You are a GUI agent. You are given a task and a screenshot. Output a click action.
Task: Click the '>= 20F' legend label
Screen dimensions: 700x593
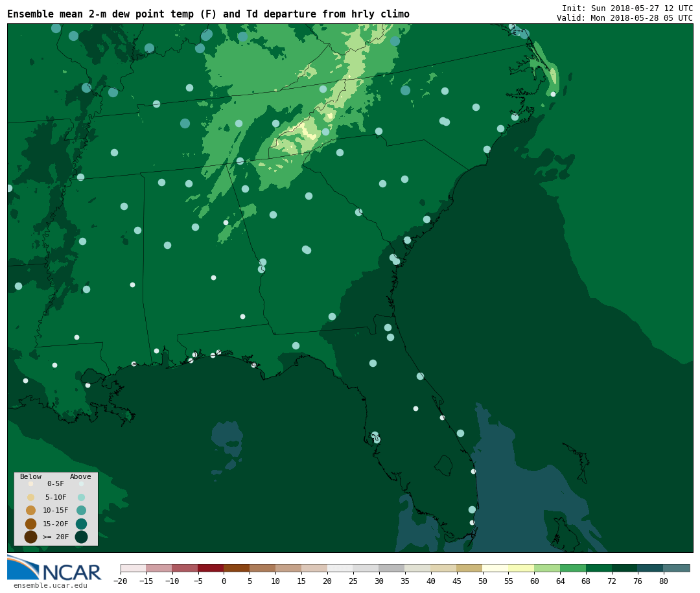56,537
